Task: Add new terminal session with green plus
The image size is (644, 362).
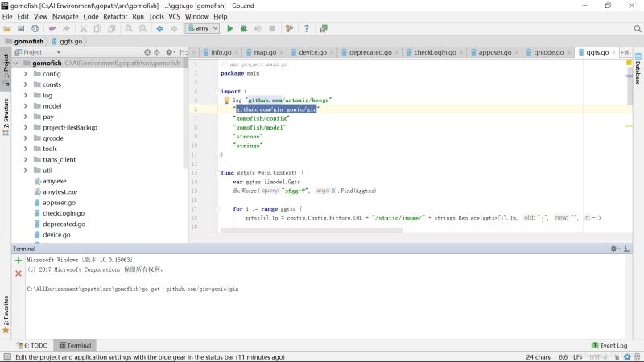Action: pyautogui.click(x=19, y=261)
